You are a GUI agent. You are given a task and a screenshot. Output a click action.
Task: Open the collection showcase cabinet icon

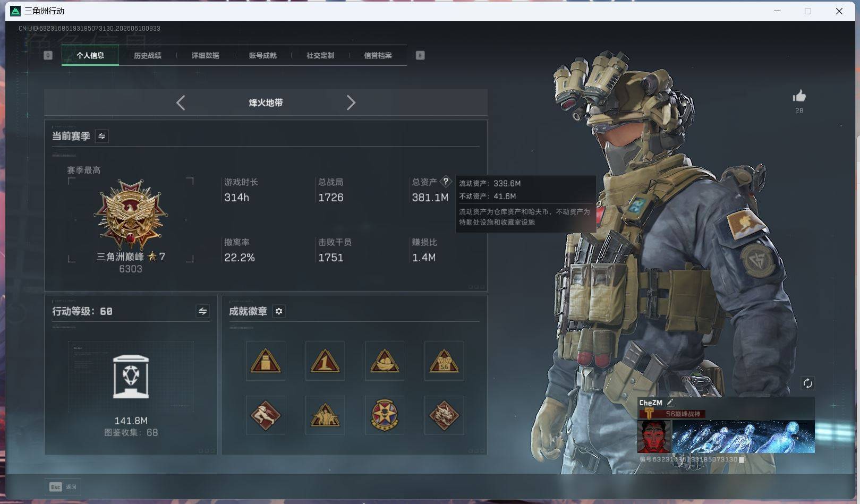131,377
